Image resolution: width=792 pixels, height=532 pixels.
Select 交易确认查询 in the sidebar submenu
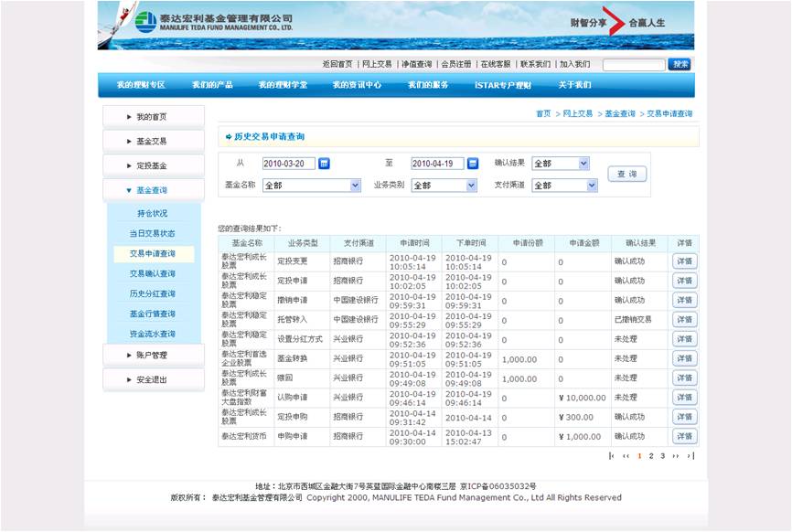click(153, 274)
